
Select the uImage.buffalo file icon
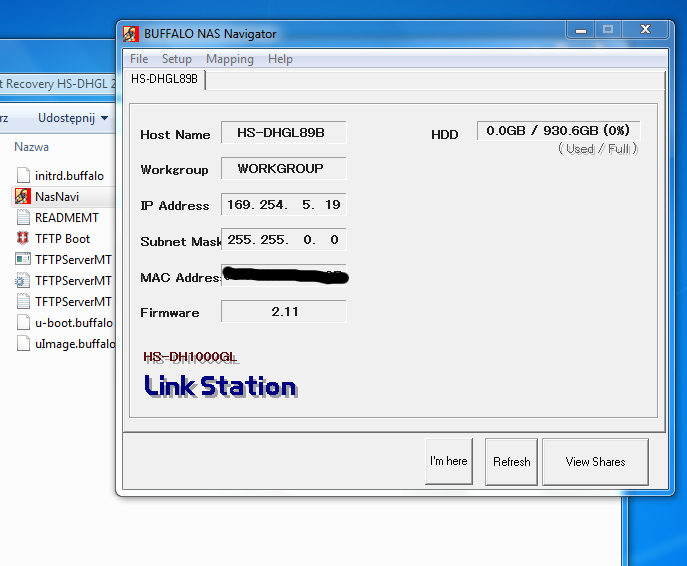(23, 343)
